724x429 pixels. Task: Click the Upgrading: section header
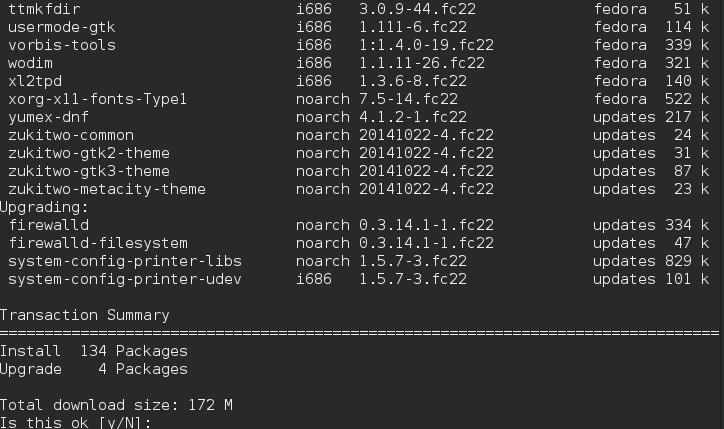(x=44, y=207)
